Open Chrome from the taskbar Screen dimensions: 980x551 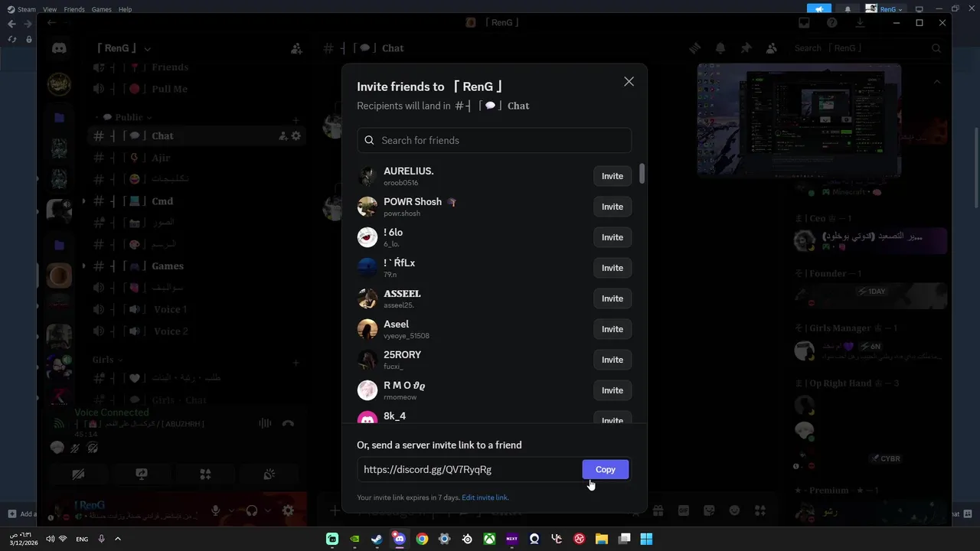[x=422, y=539]
